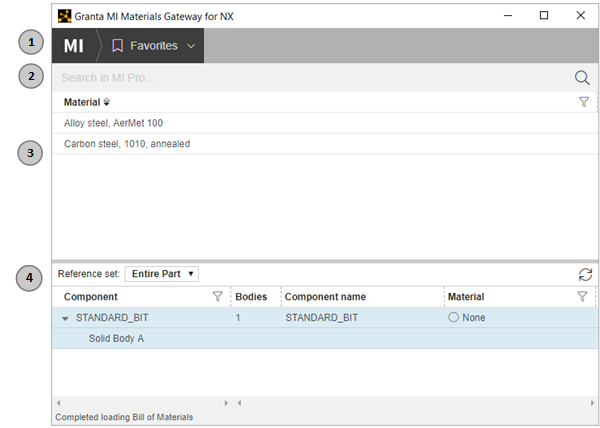Click the Component name column header
Image resolution: width=600 pixels, height=428 pixels.
(325, 297)
